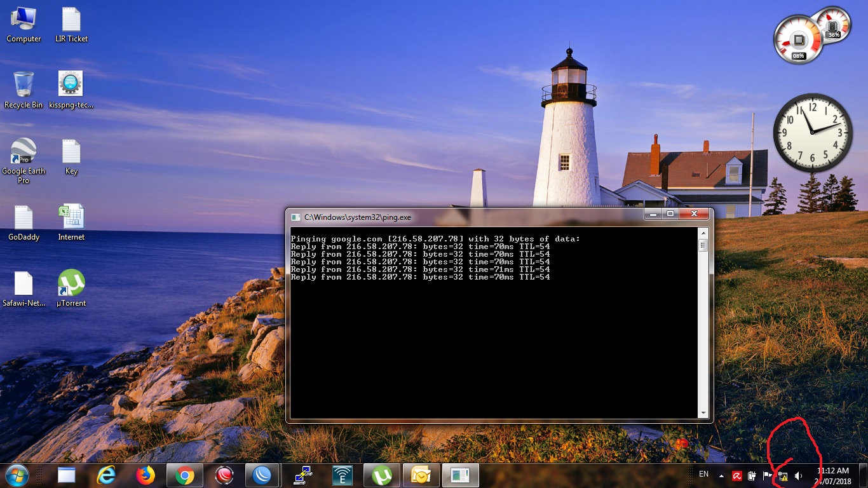Click the red circular arrows taskbar icon
This screenshot has width=868, height=488.
click(x=224, y=475)
